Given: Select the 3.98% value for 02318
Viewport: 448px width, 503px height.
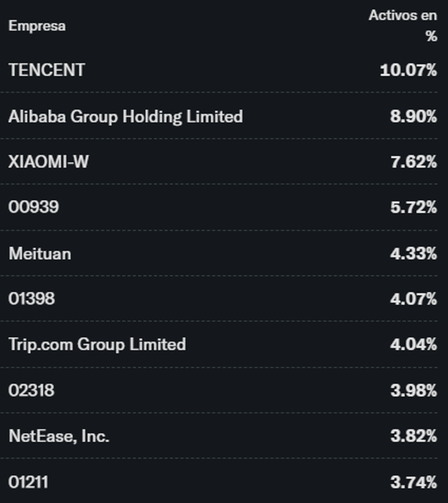Looking at the screenshot, I should 413,390.
